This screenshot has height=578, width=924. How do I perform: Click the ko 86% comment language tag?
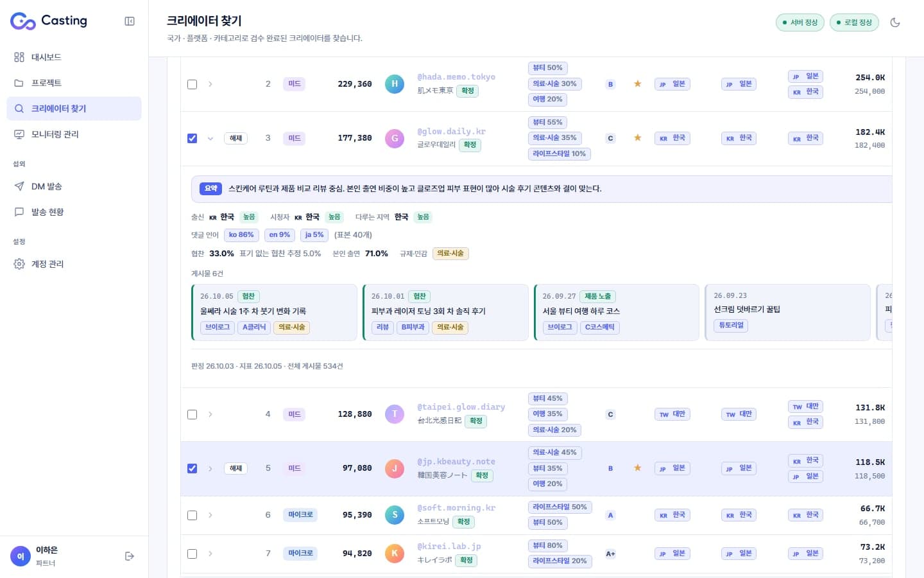pos(241,235)
